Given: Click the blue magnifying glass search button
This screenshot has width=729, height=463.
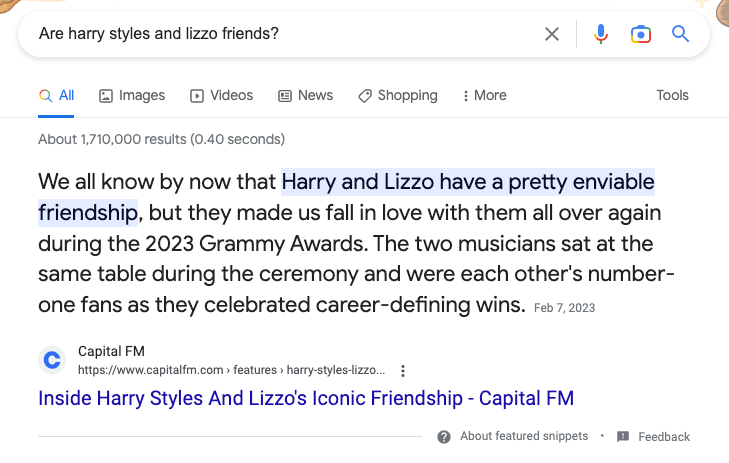Looking at the screenshot, I should 681,34.
